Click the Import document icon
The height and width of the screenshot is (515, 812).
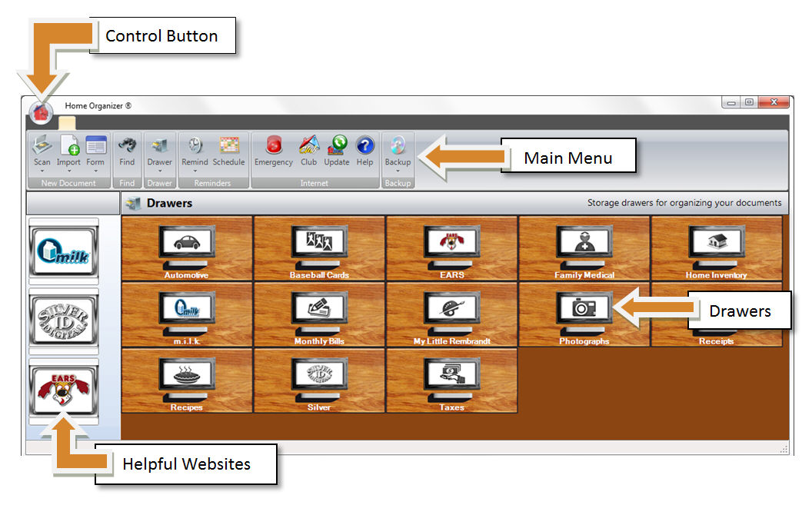(69, 145)
